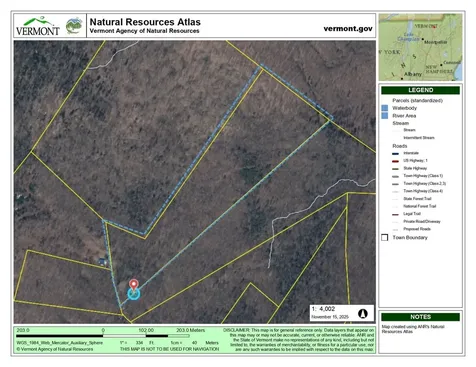Image resolution: width=476 pixels, height=367 pixels.
Task: Click 'THIS MAP IS NOT TO BE USED FOR NAVIGATION'
Action: (x=169, y=349)
